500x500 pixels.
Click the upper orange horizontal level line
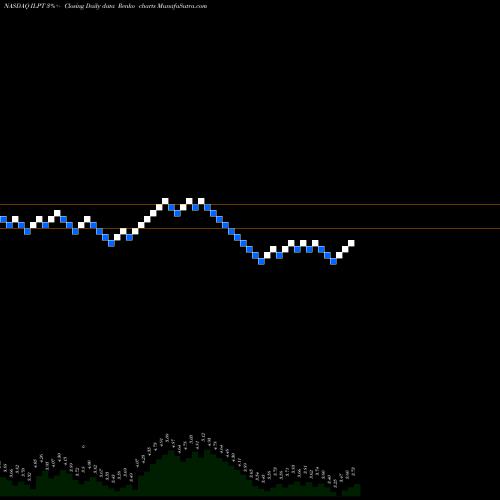[250, 204]
